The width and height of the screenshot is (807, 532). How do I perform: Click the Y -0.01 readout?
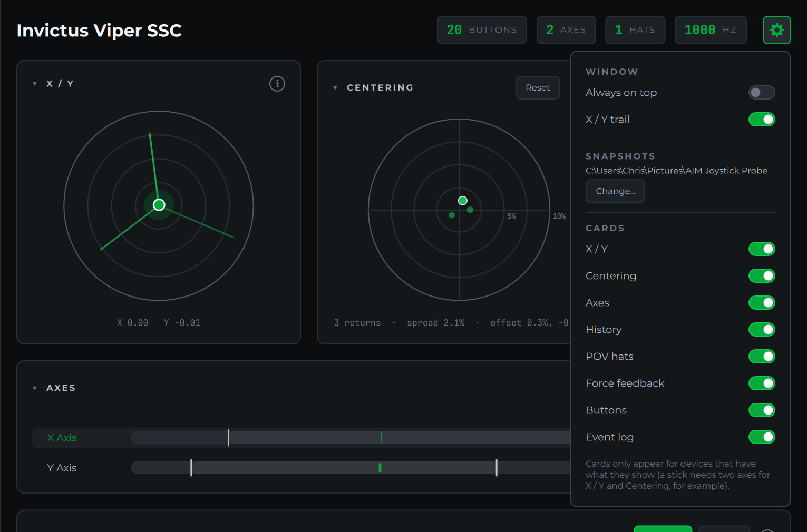182,323
